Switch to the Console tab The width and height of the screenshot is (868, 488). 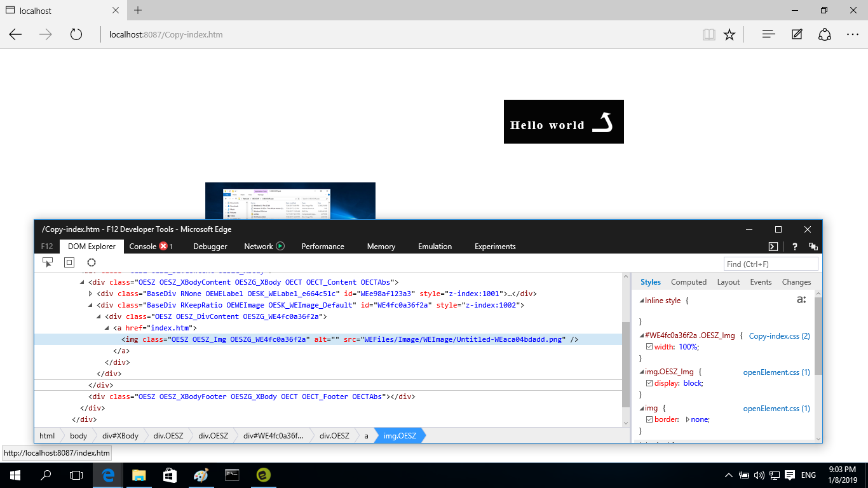(x=143, y=247)
